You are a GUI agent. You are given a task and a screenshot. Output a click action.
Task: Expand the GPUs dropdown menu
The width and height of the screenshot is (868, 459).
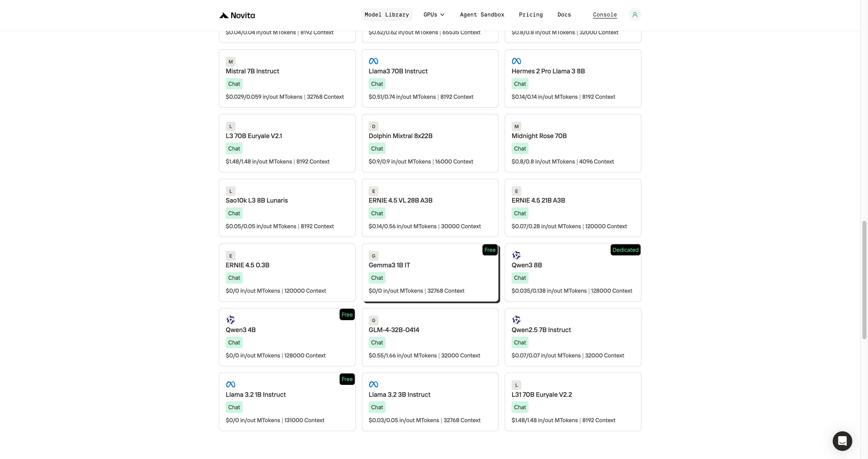pyautogui.click(x=434, y=14)
